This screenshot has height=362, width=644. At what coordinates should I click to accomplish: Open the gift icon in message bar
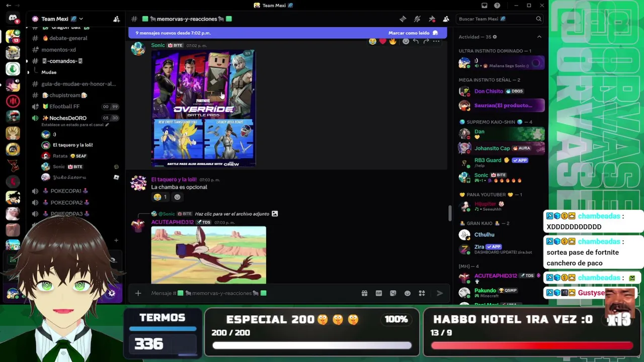tap(364, 293)
